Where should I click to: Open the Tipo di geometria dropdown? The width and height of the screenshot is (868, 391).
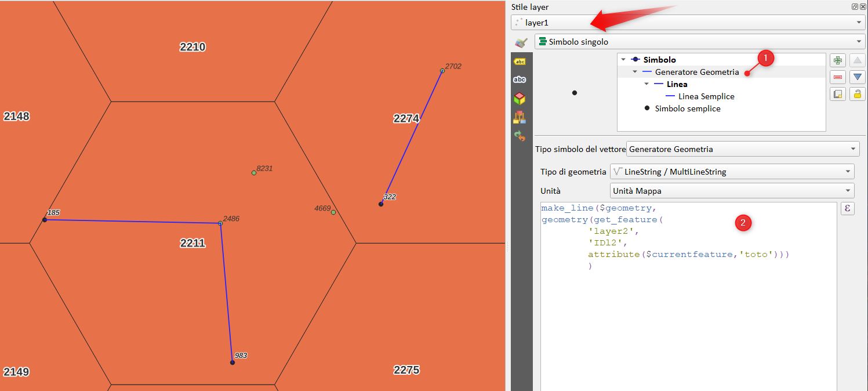732,172
